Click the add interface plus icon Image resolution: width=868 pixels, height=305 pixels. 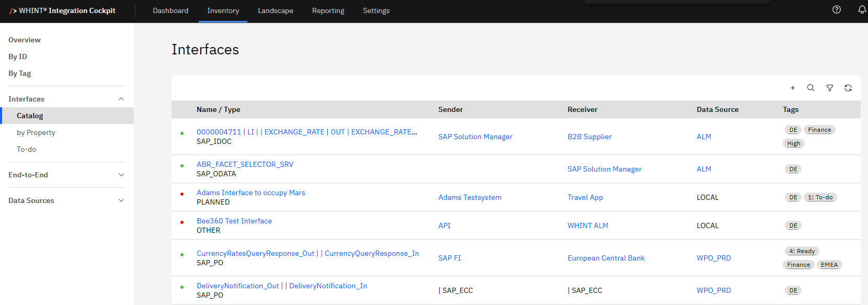793,88
